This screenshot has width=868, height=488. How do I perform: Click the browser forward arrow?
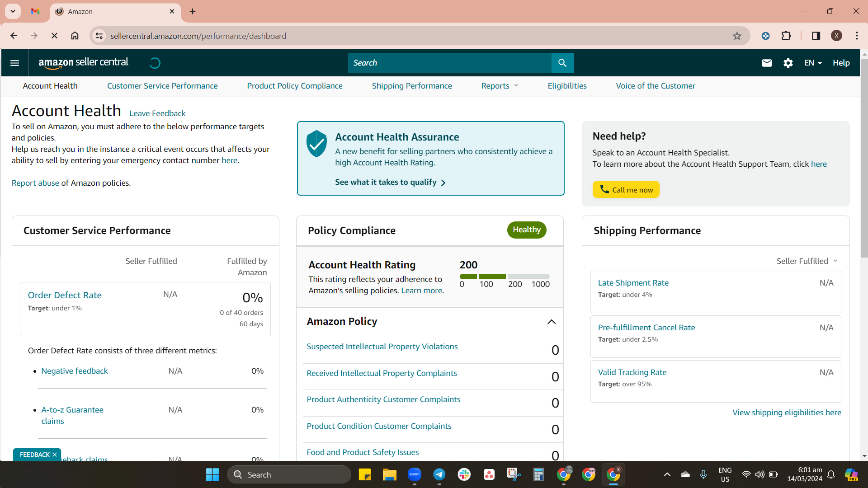[34, 36]
